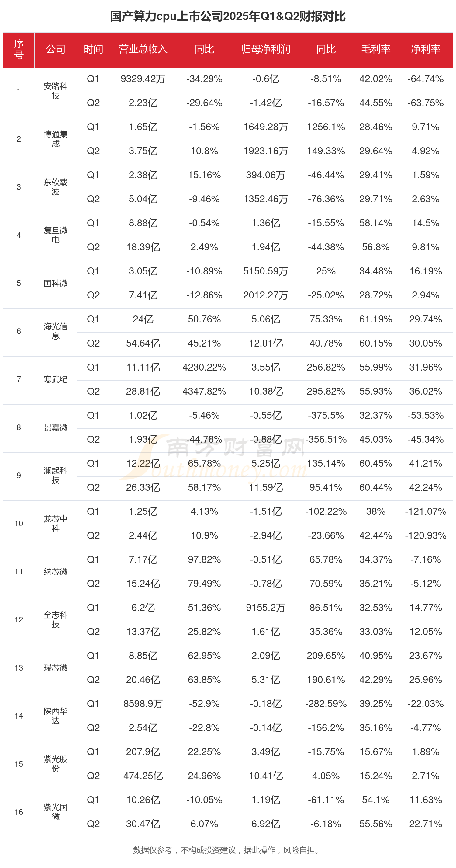
Task: Select the 紫光国微 company cell
Action: pos(56,812)
